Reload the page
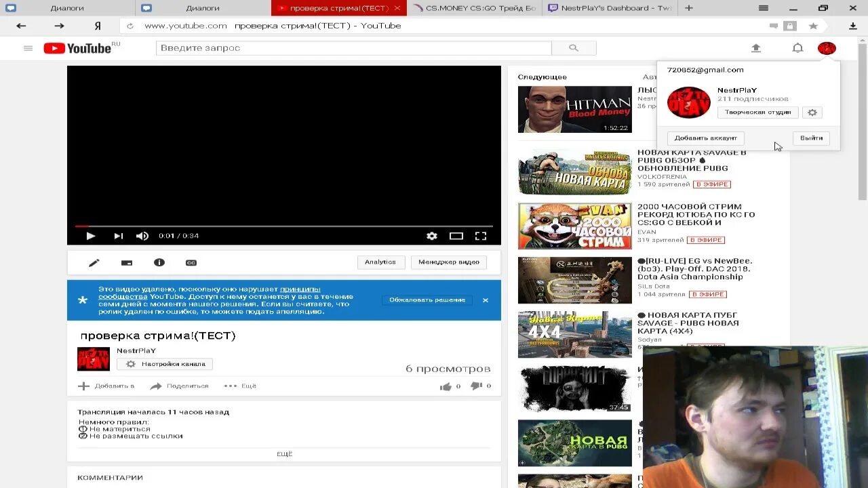The image size is (868, 488). click(130, 26)
